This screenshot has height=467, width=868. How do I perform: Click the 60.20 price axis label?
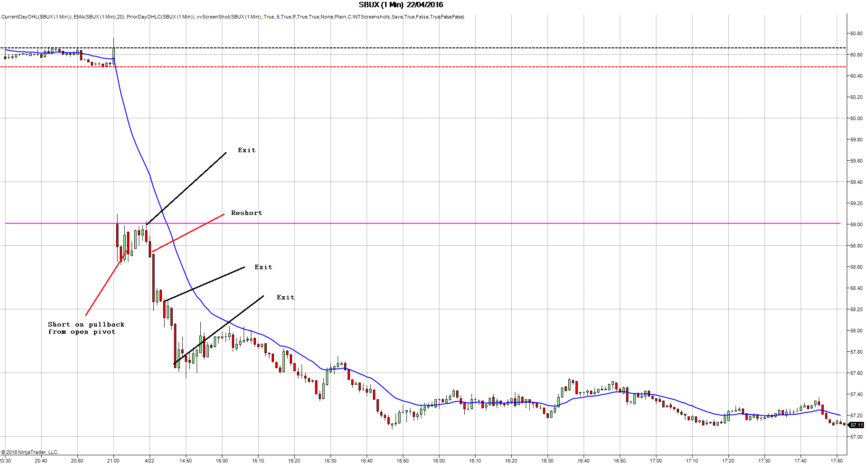point(856,97)
